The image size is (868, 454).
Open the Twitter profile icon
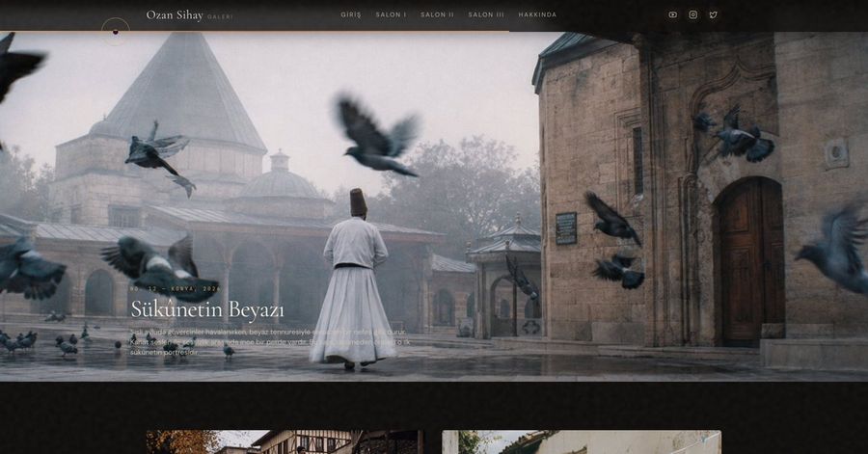pyautogui.click(x=714, y=14)
